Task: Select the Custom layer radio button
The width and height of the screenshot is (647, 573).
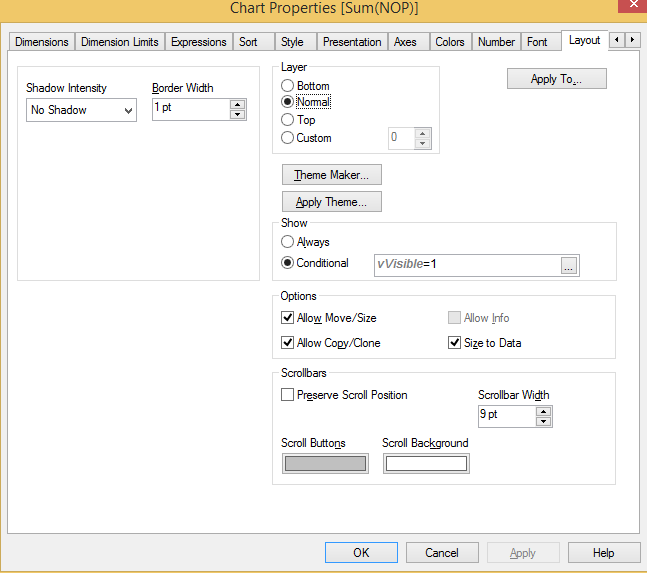Action: tap(288, 138)
